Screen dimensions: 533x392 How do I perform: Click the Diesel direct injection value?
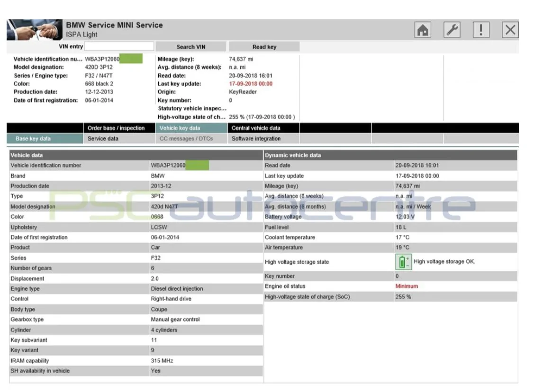tap(177, 289)
